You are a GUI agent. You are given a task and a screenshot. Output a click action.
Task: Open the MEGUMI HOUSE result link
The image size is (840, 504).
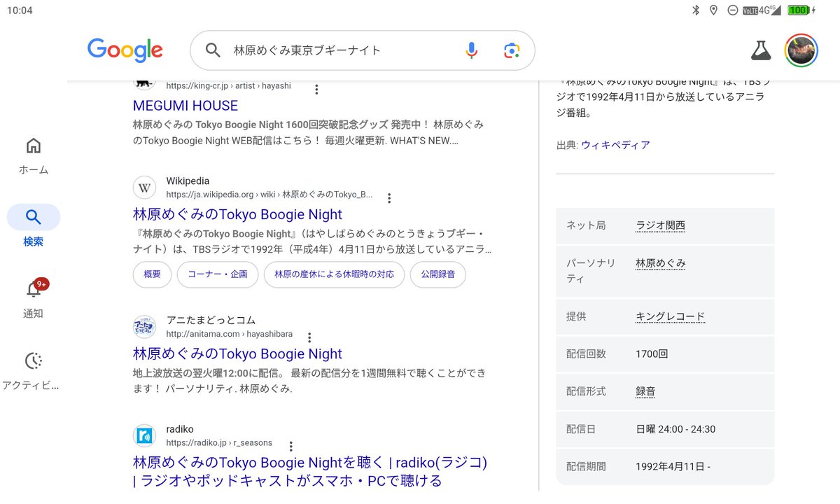click(185, 105)
